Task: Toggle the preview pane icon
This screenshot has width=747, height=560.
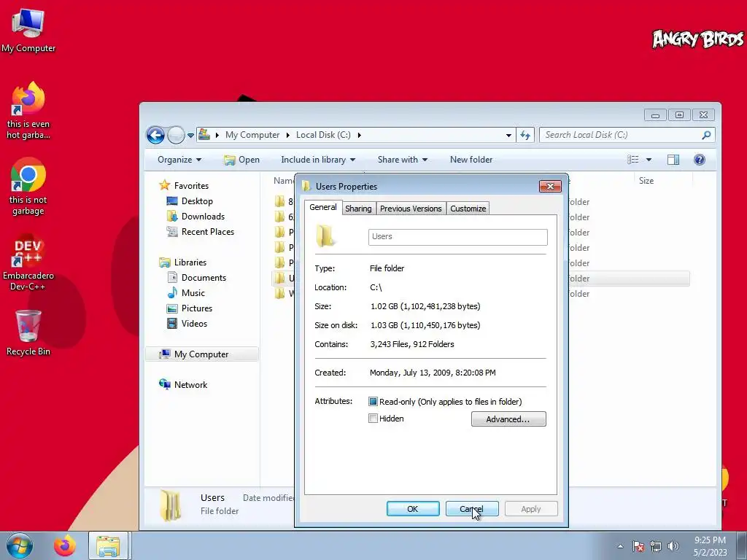Action: tap(673, 160)
